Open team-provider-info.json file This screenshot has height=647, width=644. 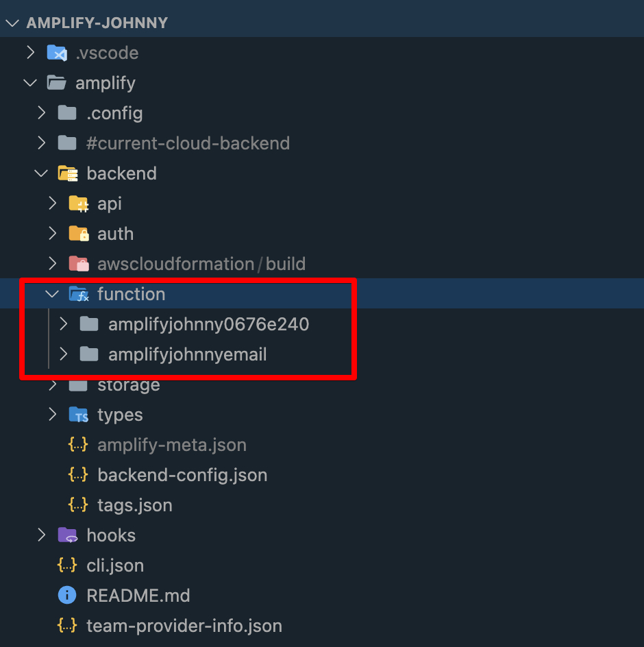184,626
